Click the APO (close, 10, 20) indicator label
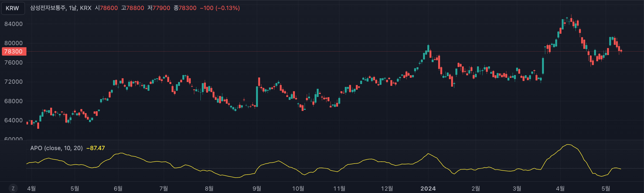The width and height of the screenshot is (644, 193). 56,148
